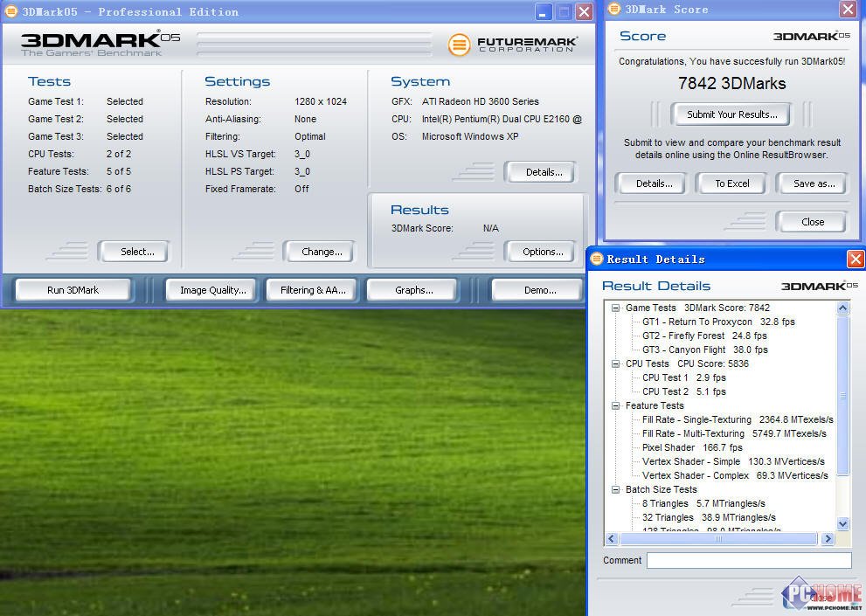Click the 7842 3DMarks score text
Viewport: 866px width, 616px height.
click(731, 83)
